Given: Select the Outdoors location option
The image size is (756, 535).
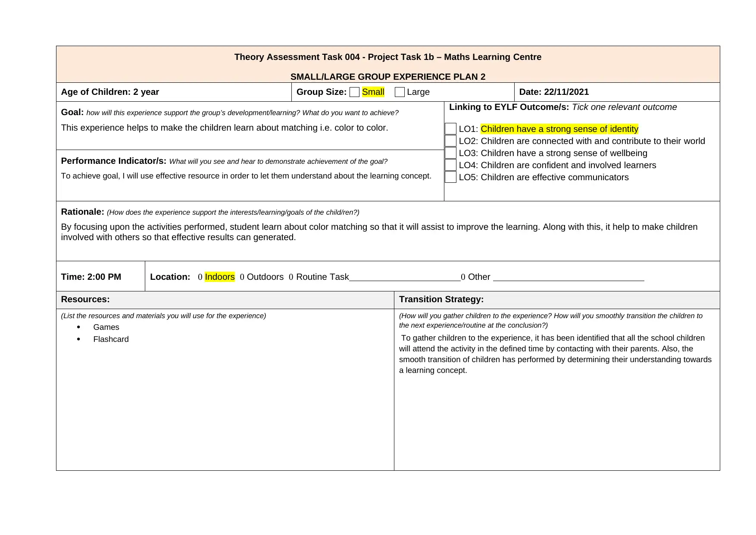Looking at the screenshot, I should click(265, 277).
